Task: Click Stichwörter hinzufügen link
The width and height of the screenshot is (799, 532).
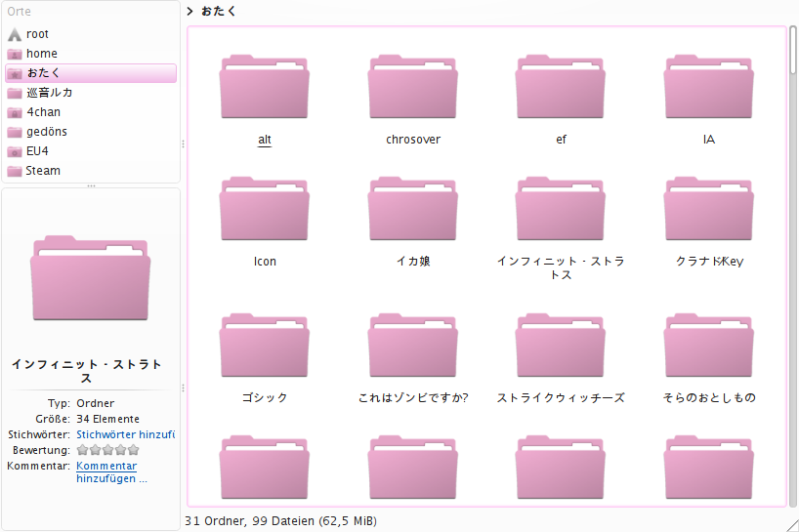Action: [125, 434]
